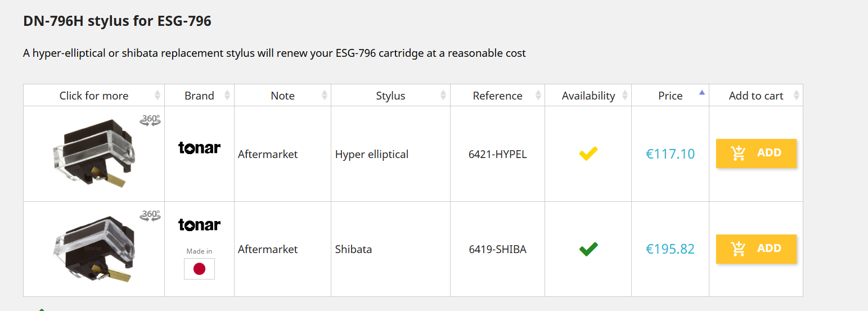Image resolution: width=868 pixels, height=311 pixels.
Task: Click green availability checkmark for 6419-SHIBA
Action: pos(588,249)
